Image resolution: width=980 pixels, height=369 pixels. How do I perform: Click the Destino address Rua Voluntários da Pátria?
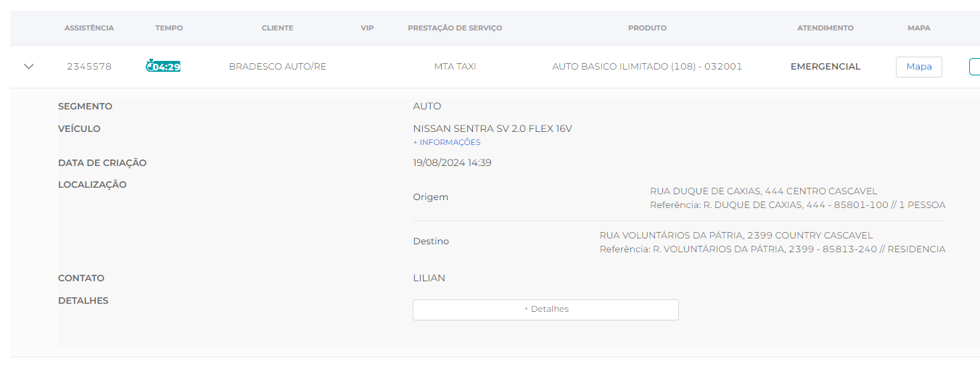(x=736, y=236)
